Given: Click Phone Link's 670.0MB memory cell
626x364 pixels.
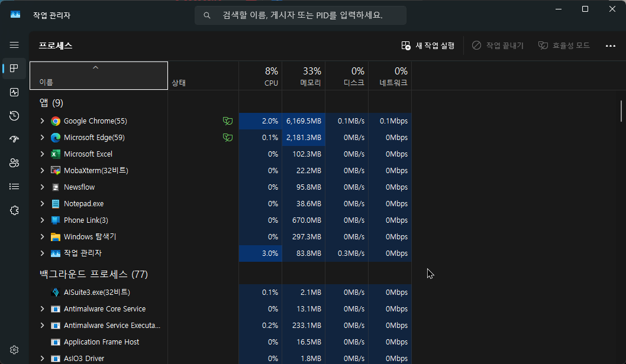Looking at the screenshot, I should pos(304,220).
